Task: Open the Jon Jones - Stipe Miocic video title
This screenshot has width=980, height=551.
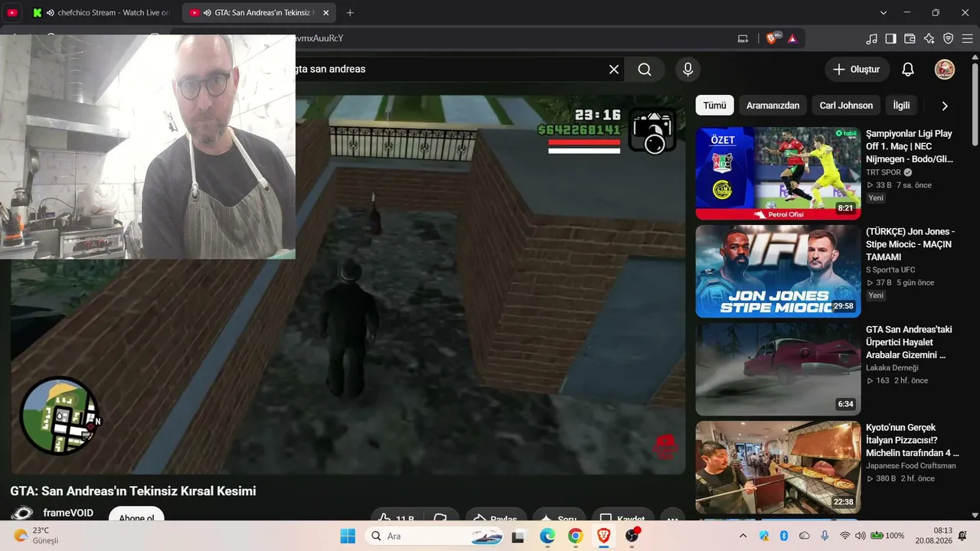Action: pos(910,244)
